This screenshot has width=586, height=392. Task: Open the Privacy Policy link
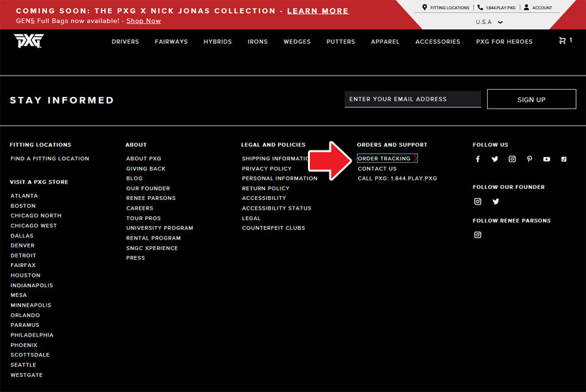tap(266, 169)
